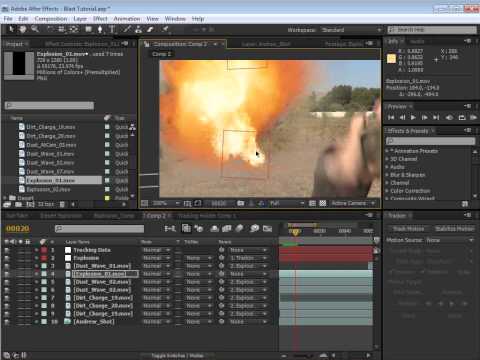The image size is (480, 360).
Task: Click the Track Motion button
Action: [408, 229]
